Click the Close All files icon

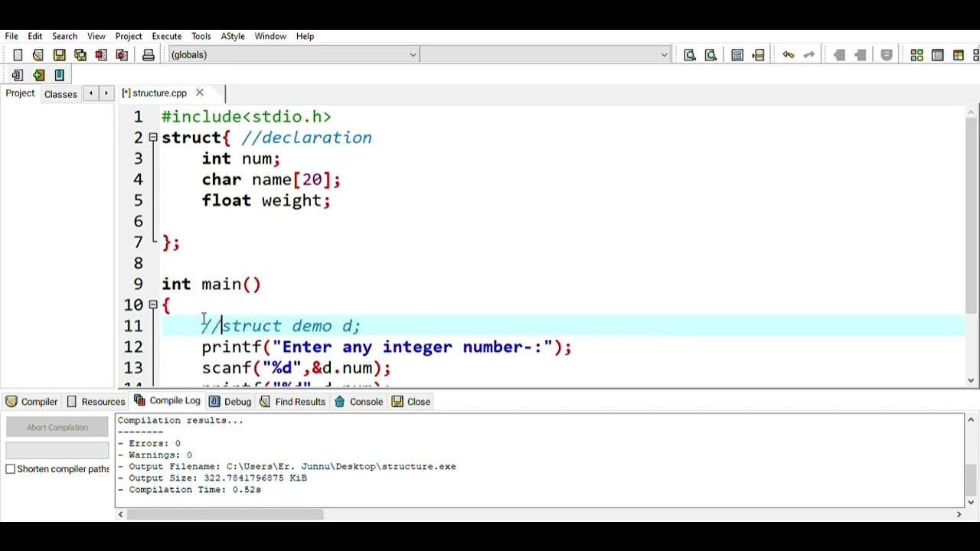121,55
